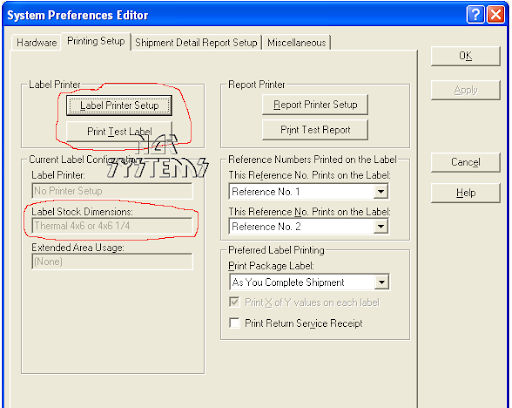Viewport: 512px width, 408px height.
Task: Confirm with the OK button
Action: point(465,56)
